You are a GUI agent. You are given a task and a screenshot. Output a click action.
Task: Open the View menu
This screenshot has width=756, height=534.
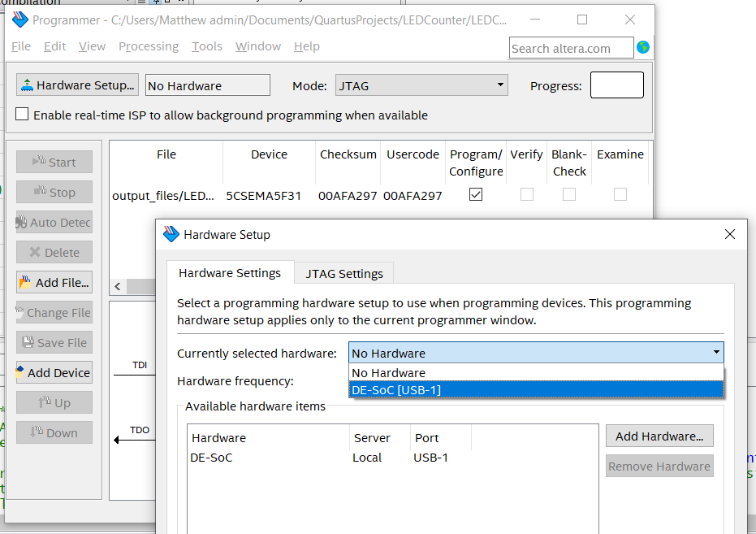92,46
